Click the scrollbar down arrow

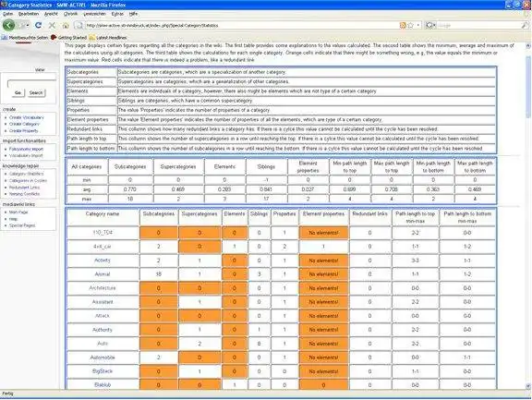point(528,386)
